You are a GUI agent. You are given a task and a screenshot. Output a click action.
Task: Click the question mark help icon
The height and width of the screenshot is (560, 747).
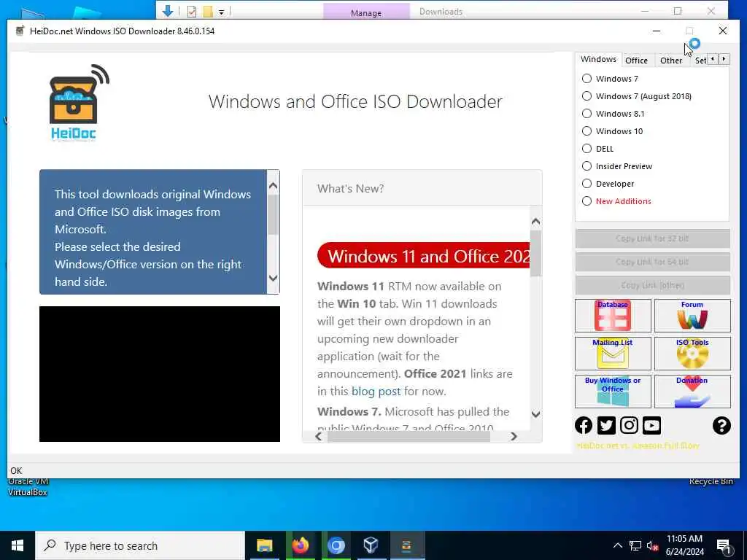coord(721,425)
